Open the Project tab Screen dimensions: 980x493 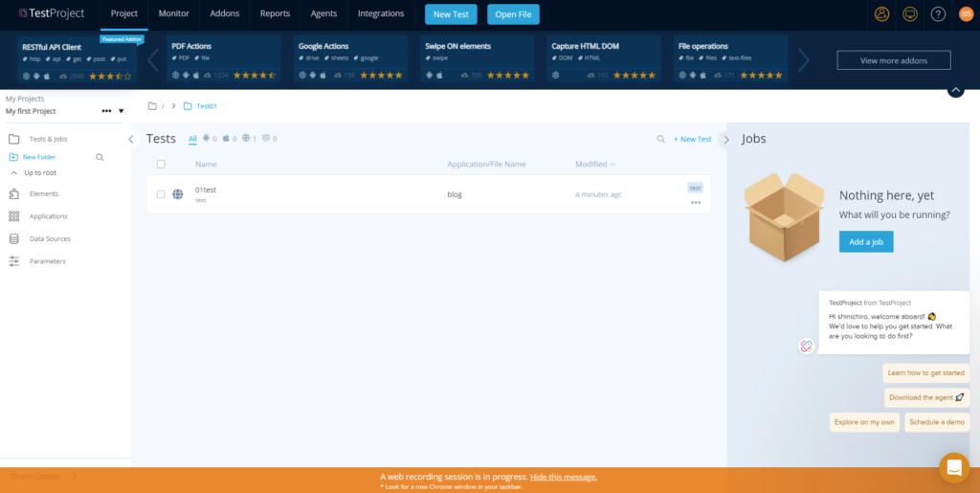click(x=123, y=13)
